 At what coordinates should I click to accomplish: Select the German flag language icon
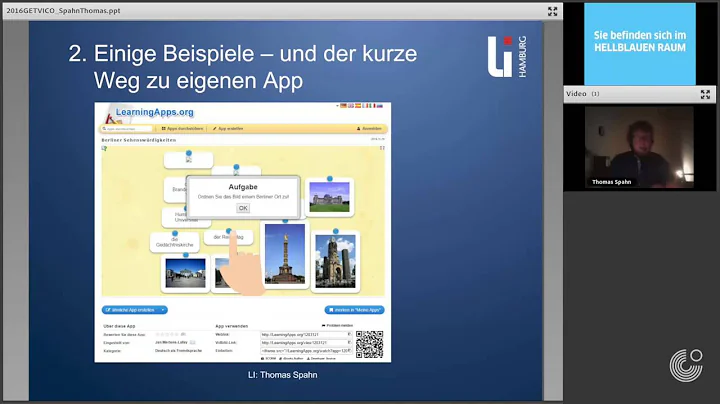343,106
